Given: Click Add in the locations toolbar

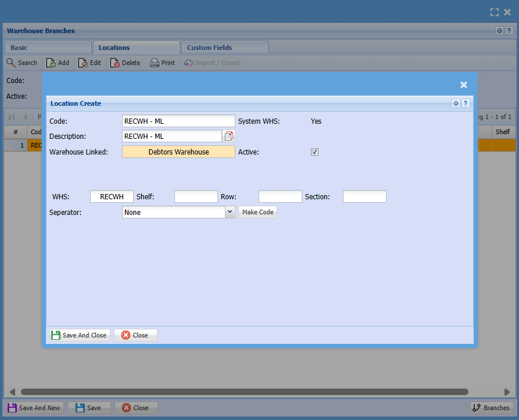Looking at the screenshot, I should pos(58,63).
